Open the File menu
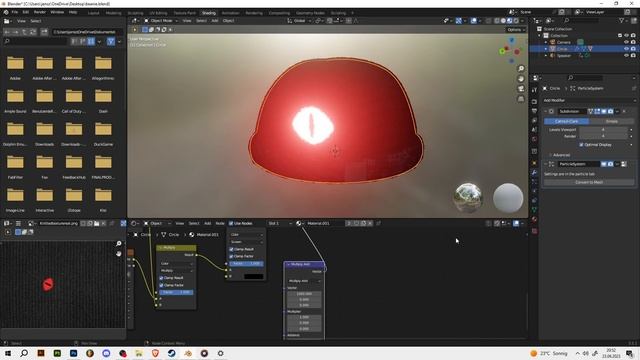Screen dimensions: 640x360 15,12
